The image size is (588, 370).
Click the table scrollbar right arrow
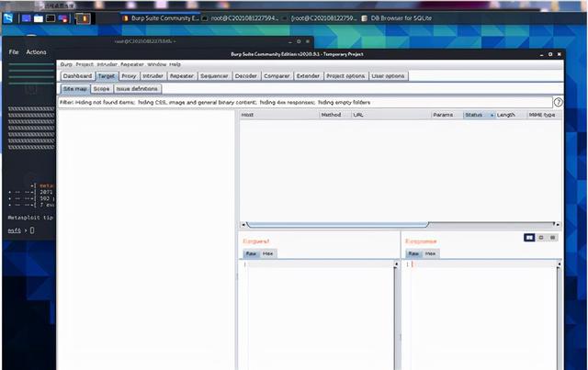559,225
